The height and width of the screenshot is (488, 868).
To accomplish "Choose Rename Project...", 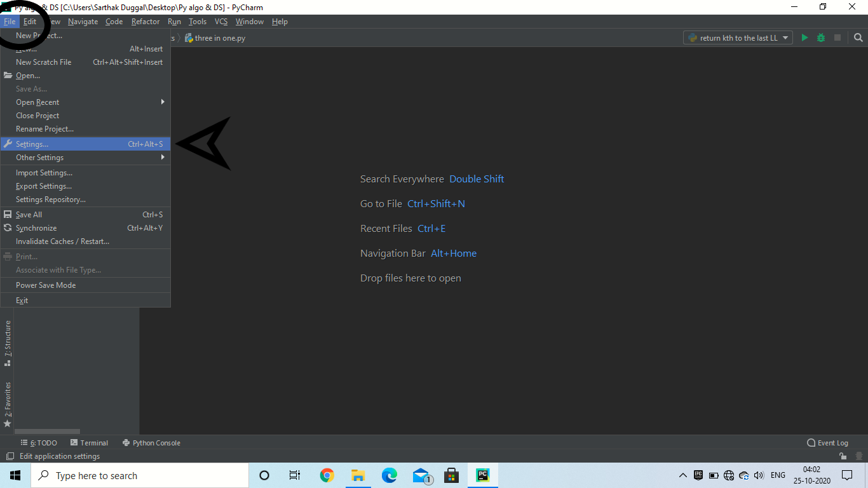I will 85,129.
